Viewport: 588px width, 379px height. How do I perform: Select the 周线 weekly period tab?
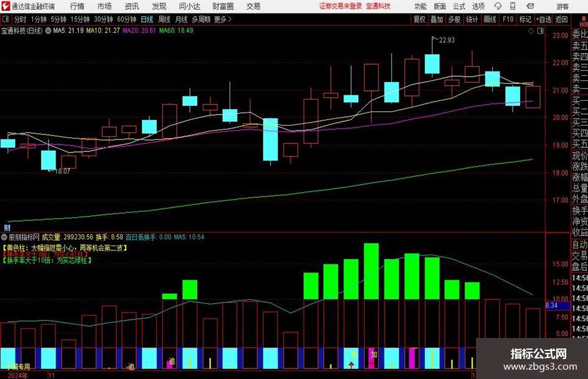(x=164, y=19)
